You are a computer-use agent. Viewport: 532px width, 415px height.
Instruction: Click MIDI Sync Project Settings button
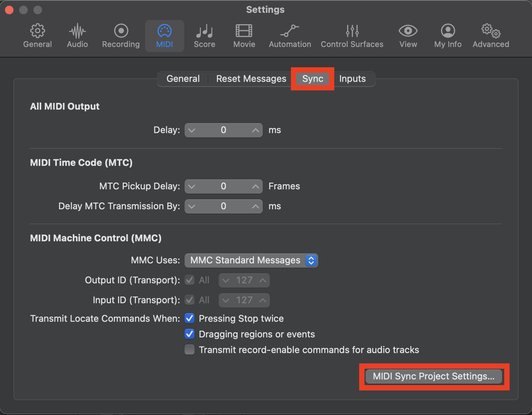click(x=433, y=376)
